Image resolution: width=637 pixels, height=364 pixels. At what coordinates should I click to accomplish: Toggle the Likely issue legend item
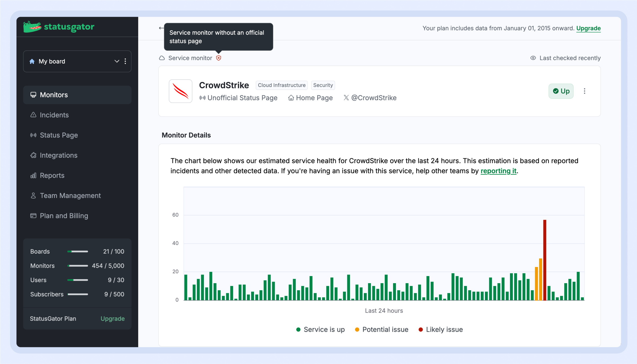[x=440, y=330]
